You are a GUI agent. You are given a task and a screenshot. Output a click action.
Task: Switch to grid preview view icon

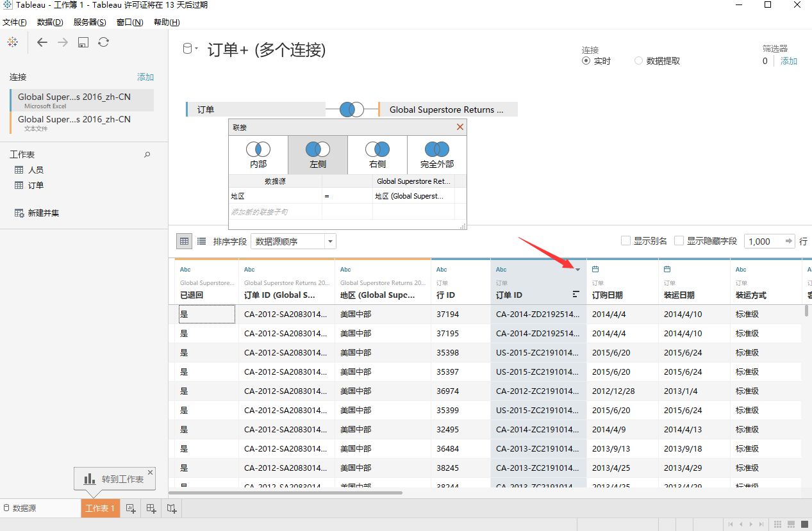[184, 241]
